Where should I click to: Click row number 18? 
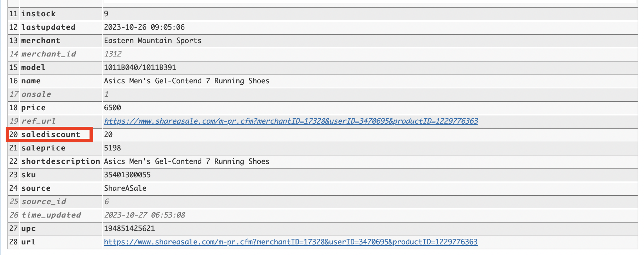[x=13, y=108]
